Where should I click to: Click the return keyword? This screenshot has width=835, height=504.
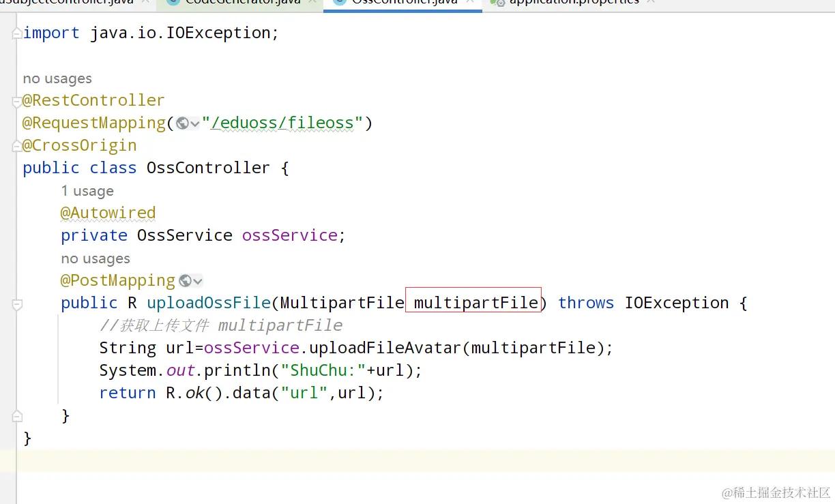pyautogui.click(x=128, y=393)
